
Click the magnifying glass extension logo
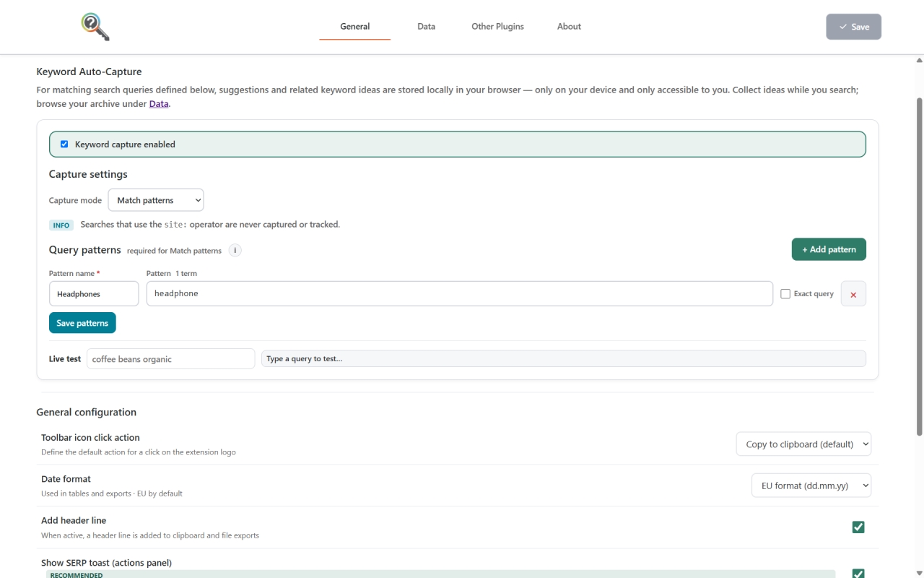[95, 27]
